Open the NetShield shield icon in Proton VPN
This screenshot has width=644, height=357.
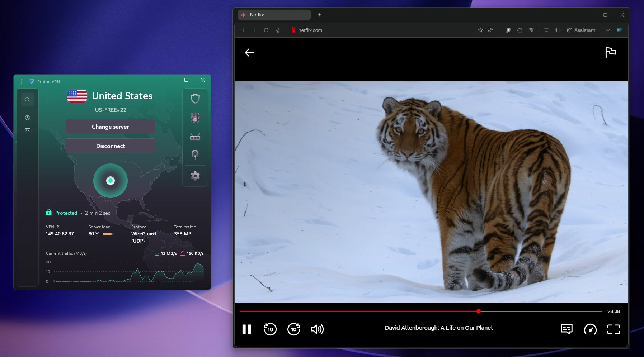pyautogui.click(x=195, y=99)
